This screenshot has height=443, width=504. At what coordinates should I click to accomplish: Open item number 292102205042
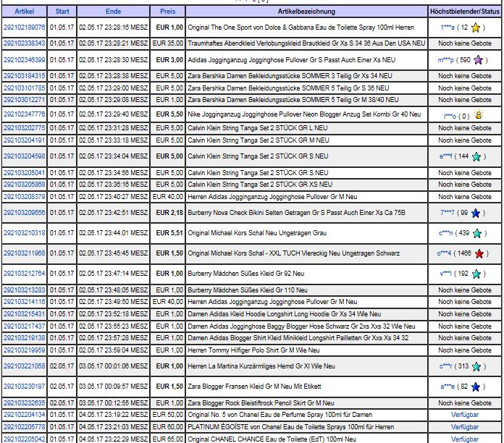point(25,439)
